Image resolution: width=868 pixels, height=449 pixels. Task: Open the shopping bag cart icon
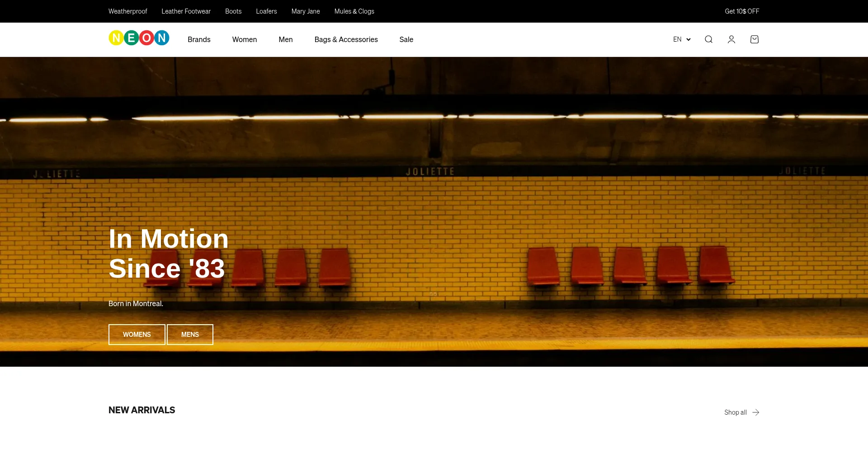(x=754, y=39)
